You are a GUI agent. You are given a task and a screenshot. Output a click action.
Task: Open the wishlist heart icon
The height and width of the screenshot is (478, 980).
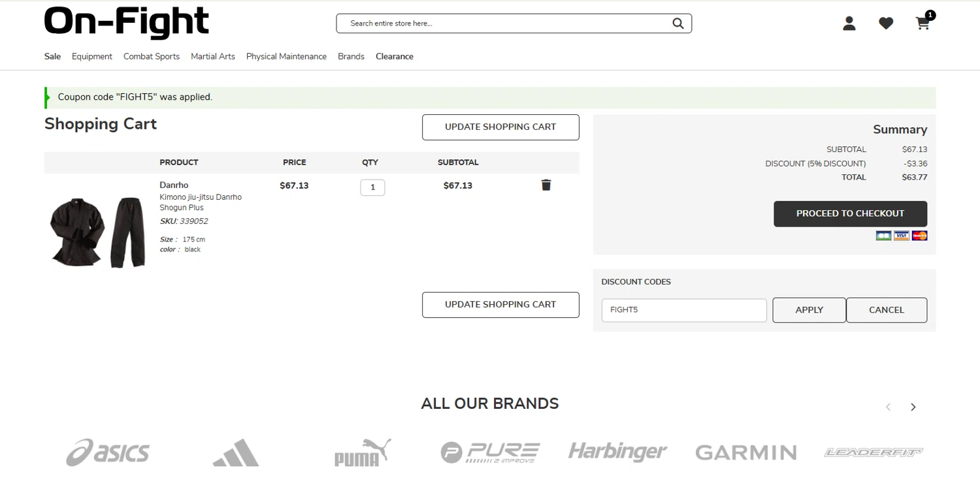pos(886,24)
